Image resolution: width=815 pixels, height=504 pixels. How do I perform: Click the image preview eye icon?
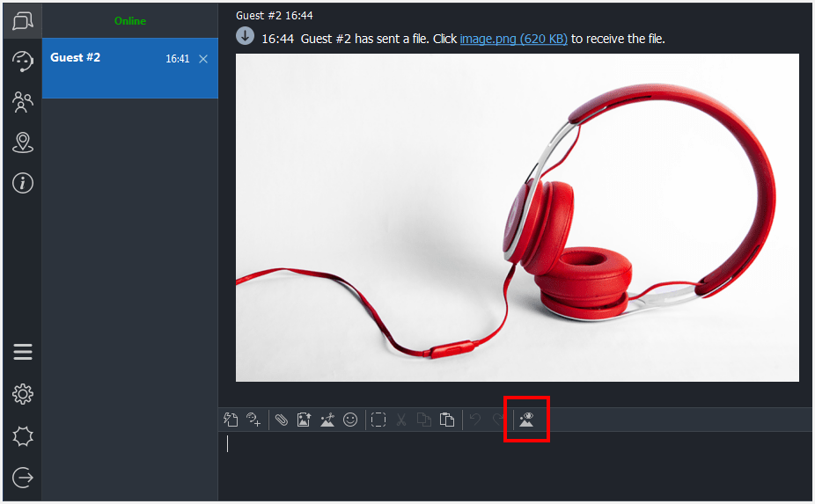coord(526,420)
